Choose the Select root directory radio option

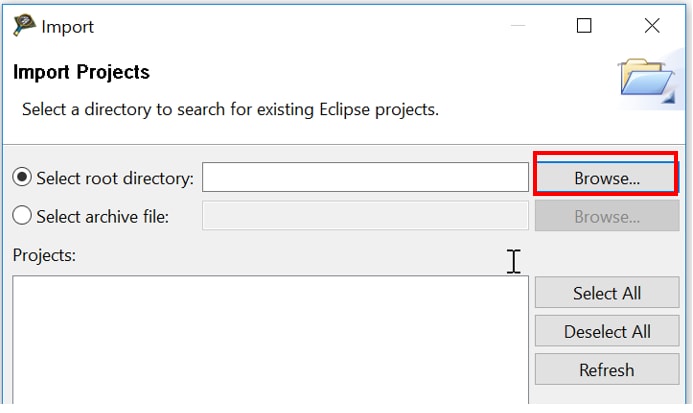[x=22, y=178]
